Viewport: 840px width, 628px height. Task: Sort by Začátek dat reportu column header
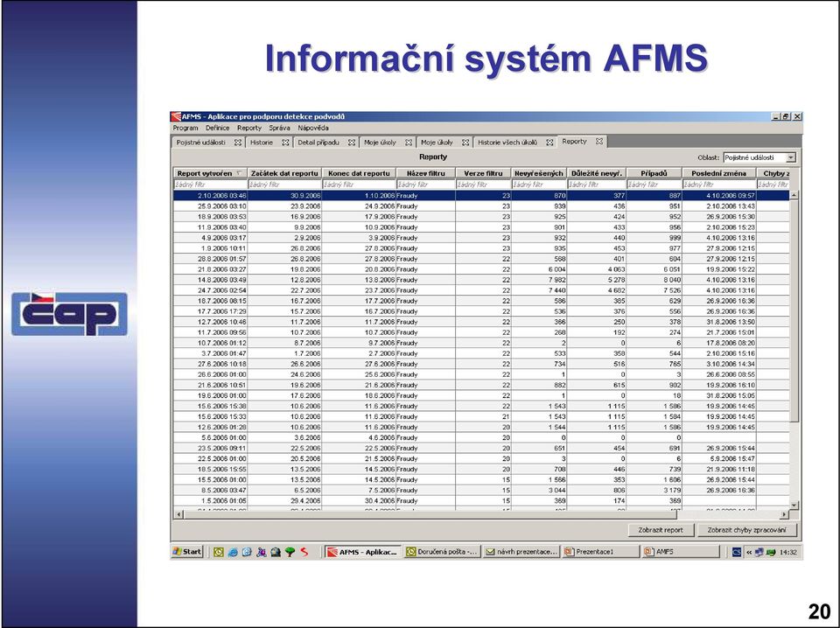(x=285, y=173)
